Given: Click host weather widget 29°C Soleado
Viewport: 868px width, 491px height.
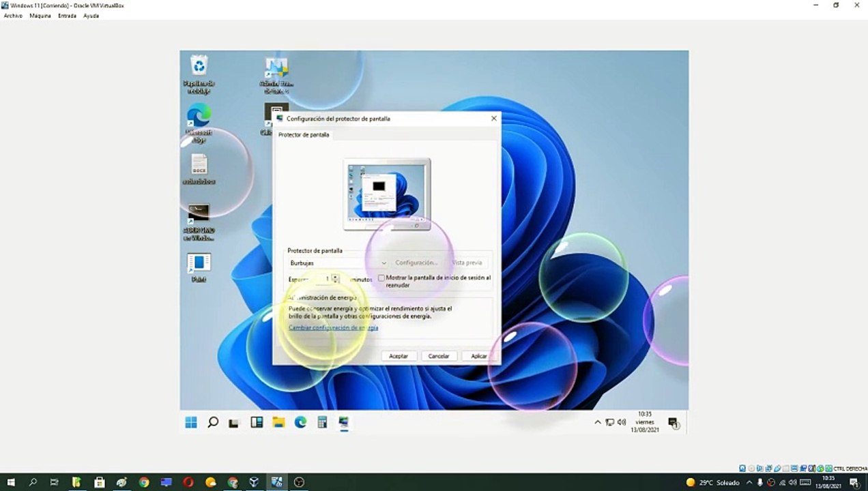Looking at the screenshot, I should pos(712,482).
